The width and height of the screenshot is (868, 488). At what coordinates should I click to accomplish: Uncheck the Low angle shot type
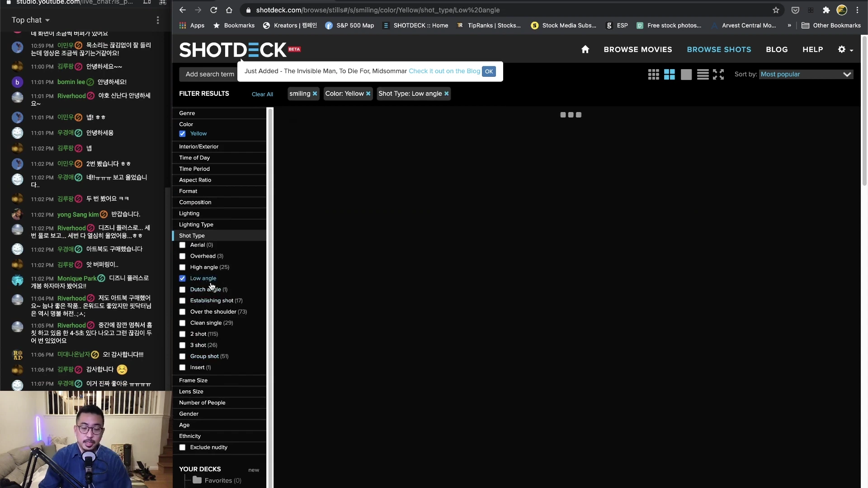[182, 278]
